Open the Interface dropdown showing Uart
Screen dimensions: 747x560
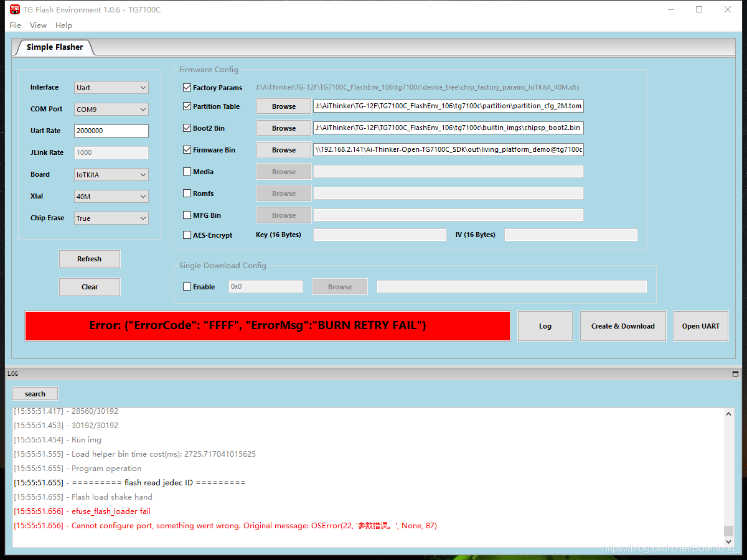pos(111,88)
